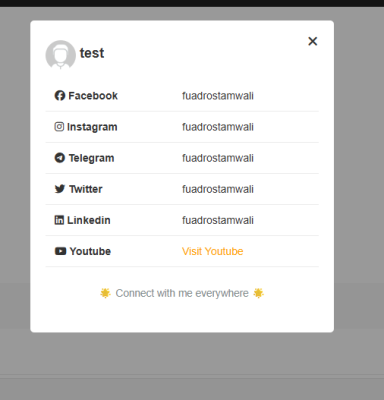Select the Facebook username fuadrostamwali
This screenshot has width=384, height=400.
click(x=218, y=96)
